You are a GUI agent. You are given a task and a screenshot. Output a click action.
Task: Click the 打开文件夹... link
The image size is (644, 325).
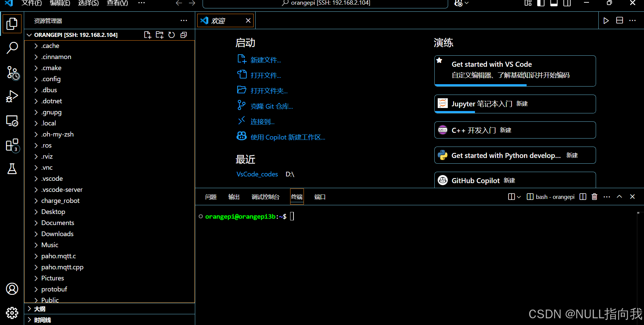coord(269,91)
